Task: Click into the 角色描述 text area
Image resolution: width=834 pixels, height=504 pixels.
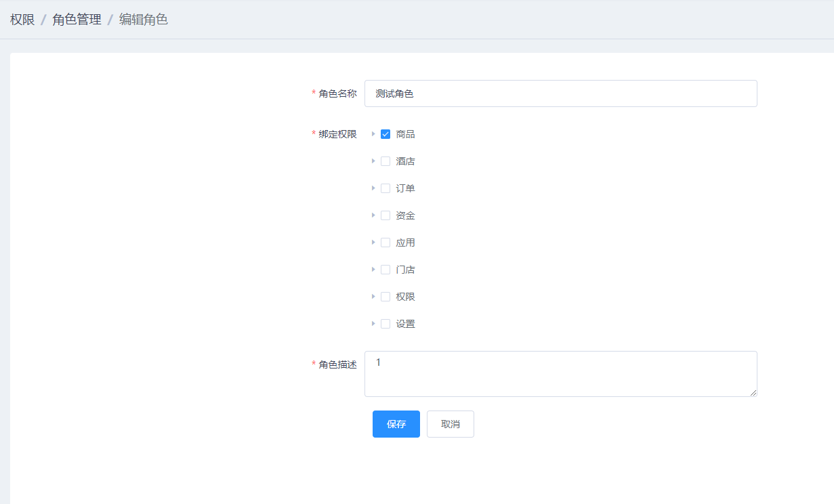Action: 560,373
